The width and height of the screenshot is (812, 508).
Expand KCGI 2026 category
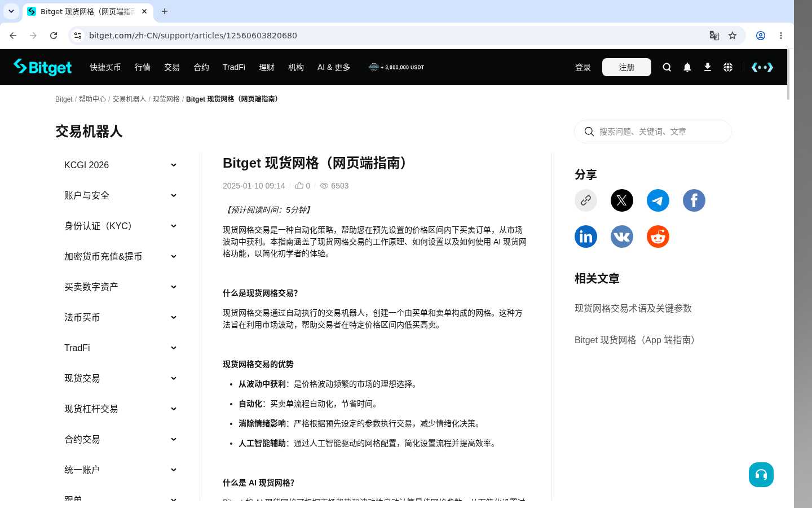coord(121,165)
